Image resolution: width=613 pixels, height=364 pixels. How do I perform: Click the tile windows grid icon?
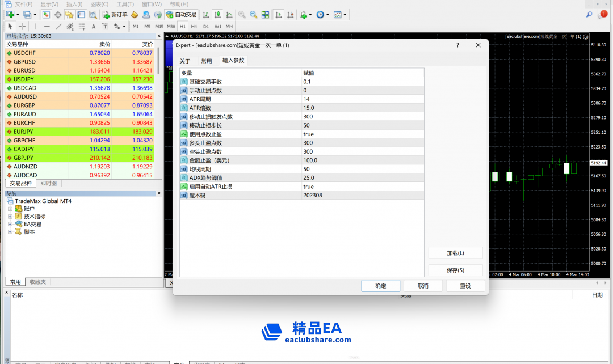pyautogui.click(x=265, y=14)
